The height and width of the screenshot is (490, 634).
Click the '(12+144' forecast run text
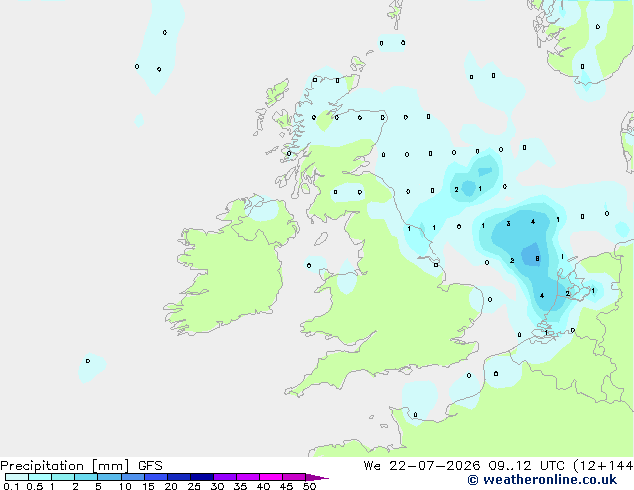[x=603, y=466]
